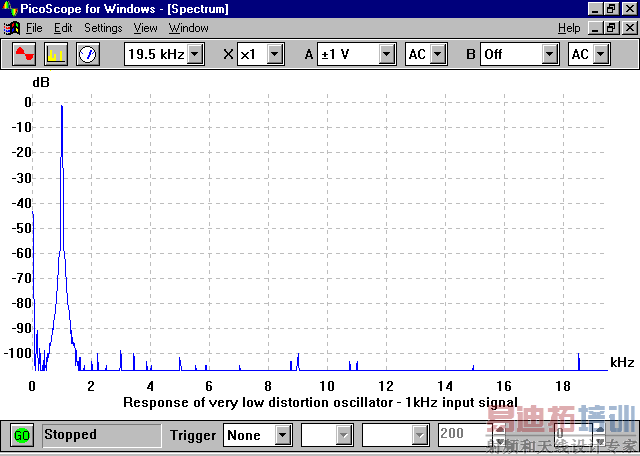Click the document icon beside File menu

(x=12, y=28)
